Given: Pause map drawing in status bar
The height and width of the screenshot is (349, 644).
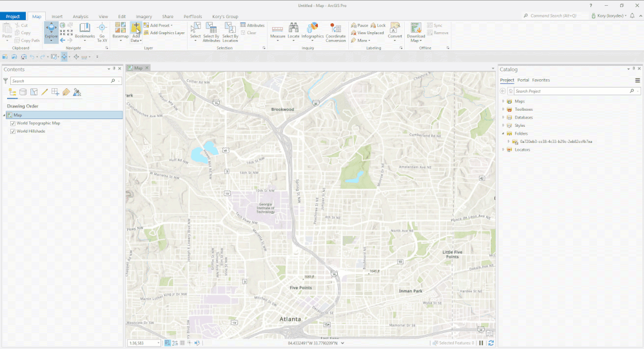Looking at the screenshot, I should click(x=481, y=343).
